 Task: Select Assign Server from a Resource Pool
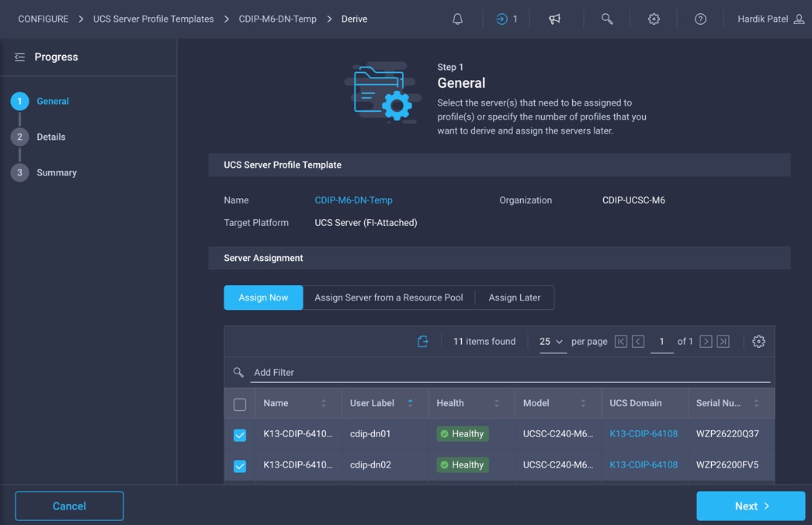[x=389, y=297]
